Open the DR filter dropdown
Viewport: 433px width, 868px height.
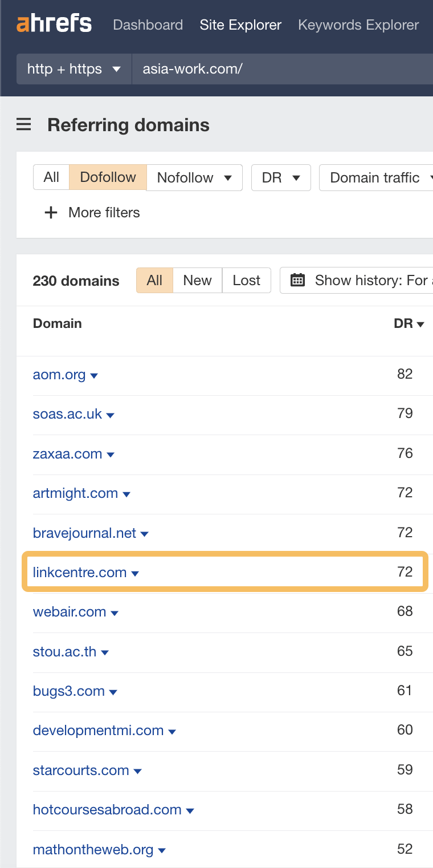point(280,177)
